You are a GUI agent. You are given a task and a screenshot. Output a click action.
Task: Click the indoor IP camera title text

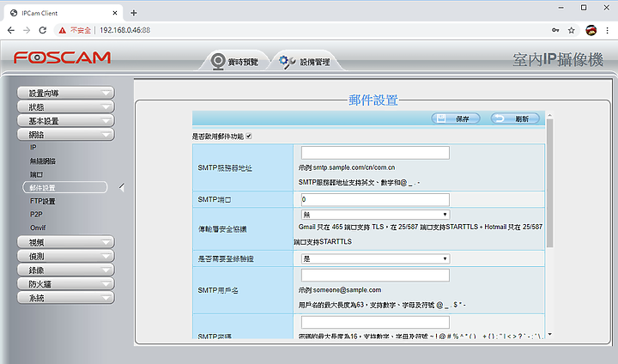coord(558,59)
